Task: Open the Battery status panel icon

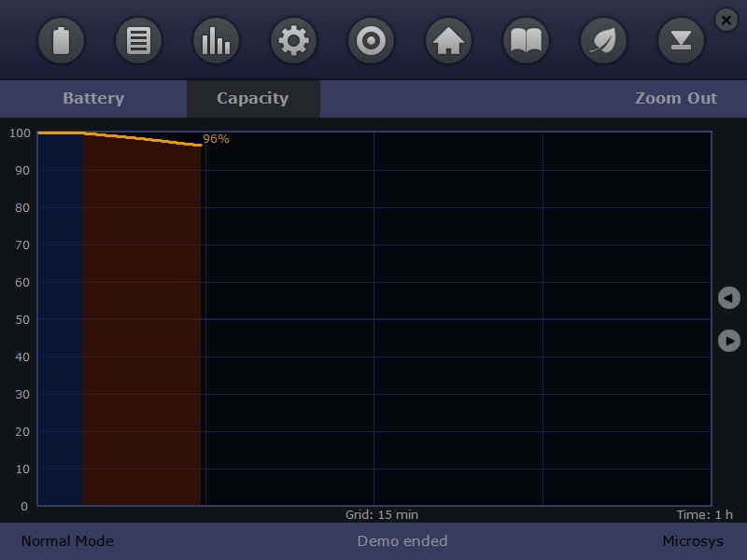Action: pyautogui.click(x=62, y=40)
